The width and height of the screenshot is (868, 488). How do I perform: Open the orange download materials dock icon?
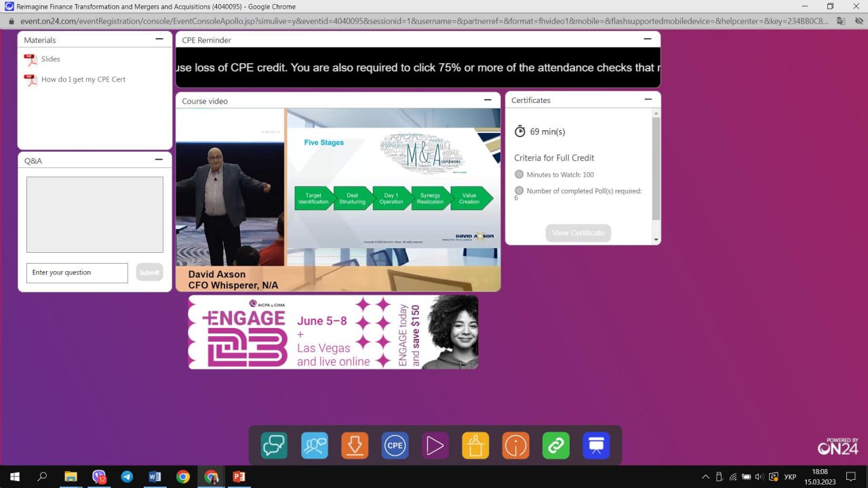point(354,445)
